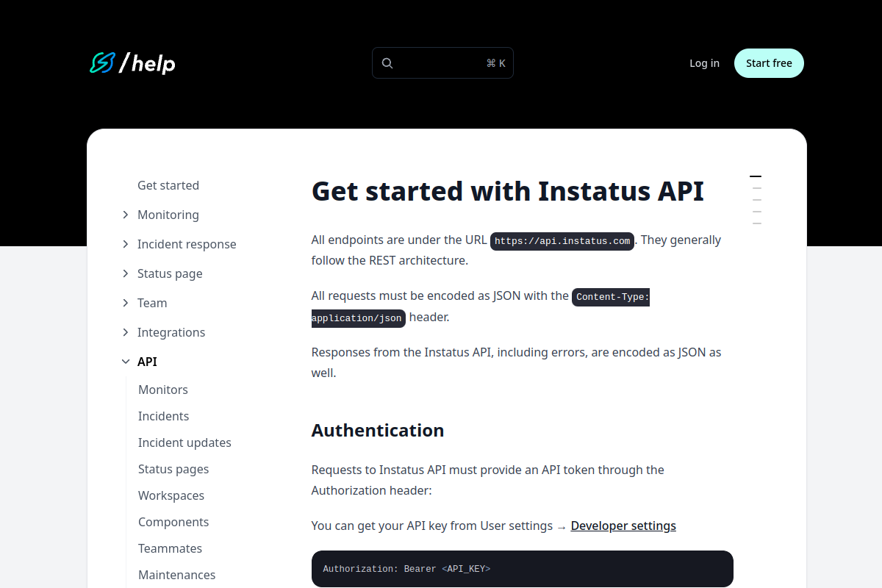Open the Log in link
Viewport: 882px width, 588px height.
click(x=704, y=63)
